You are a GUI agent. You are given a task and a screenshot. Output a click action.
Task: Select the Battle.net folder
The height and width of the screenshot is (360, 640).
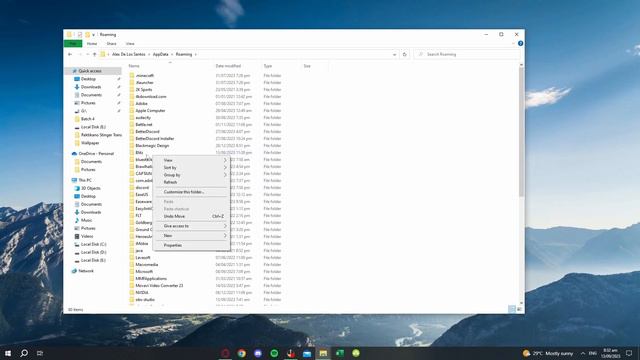click(x=144, y=124)
